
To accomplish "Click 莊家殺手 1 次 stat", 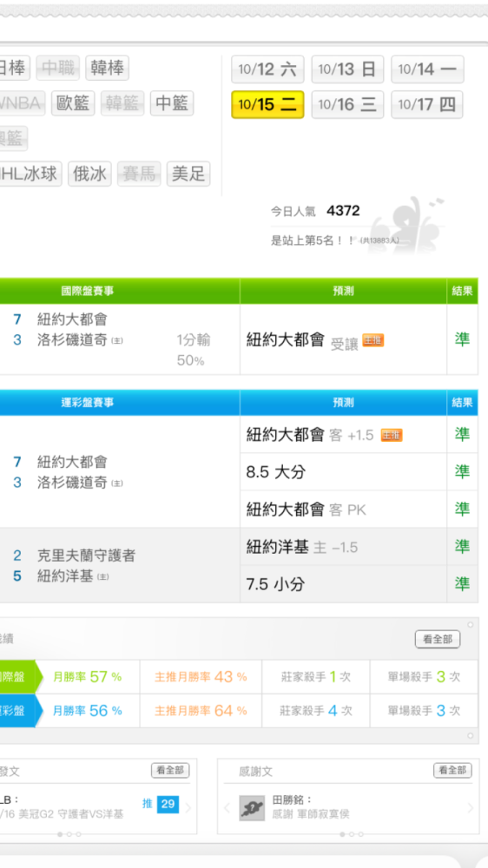I will [316, 676].
